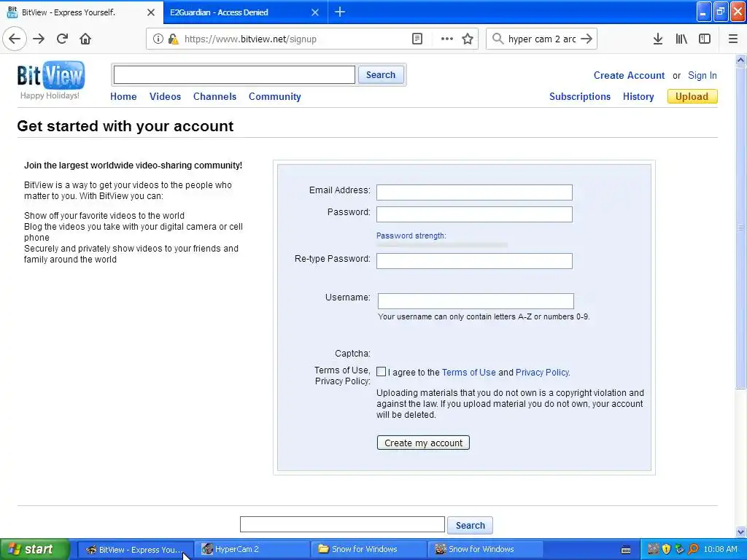747x560 pixels.
Task: Open the Home navigation link
Action: point(123,96)
